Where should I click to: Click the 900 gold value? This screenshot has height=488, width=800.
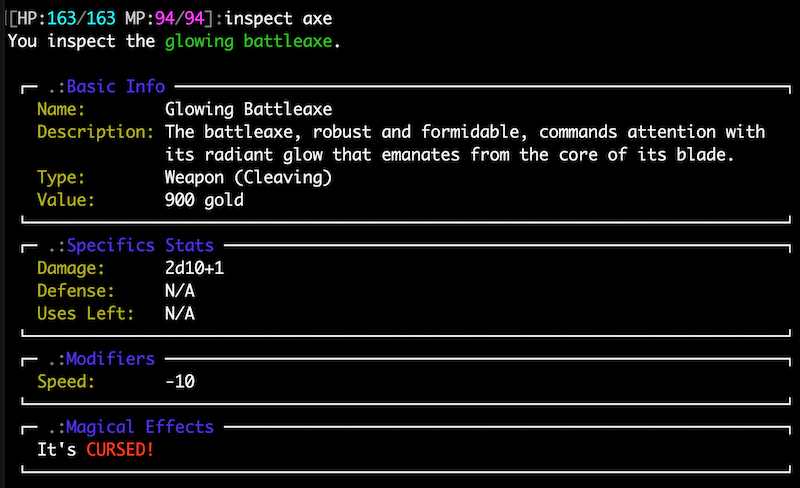click(204, 200)
